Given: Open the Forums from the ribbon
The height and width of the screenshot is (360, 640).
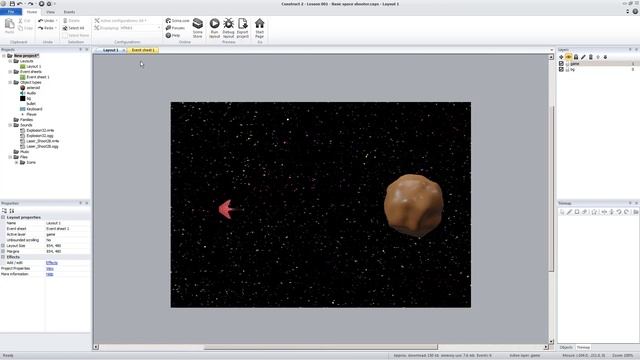Looking at the screenshot, I should click(176, 28).
